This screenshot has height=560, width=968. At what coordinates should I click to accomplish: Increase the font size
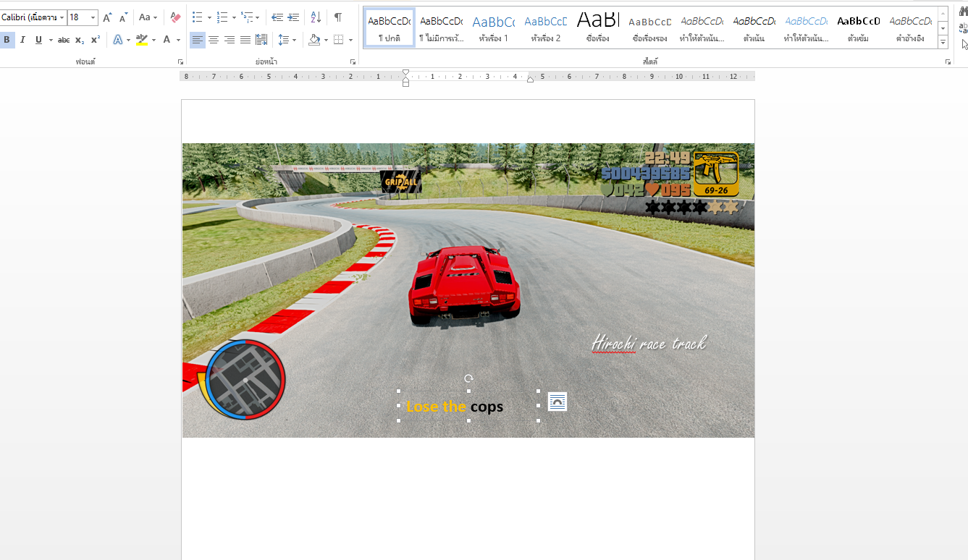[107, 17]
